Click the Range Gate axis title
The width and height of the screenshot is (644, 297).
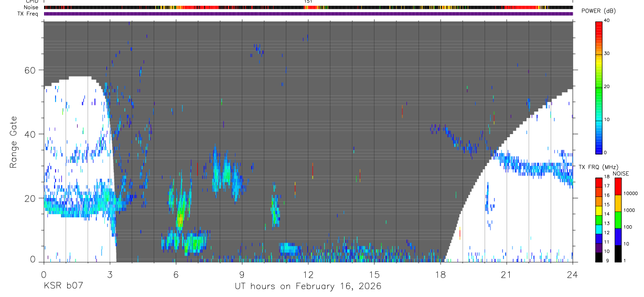tap(13, 143)
